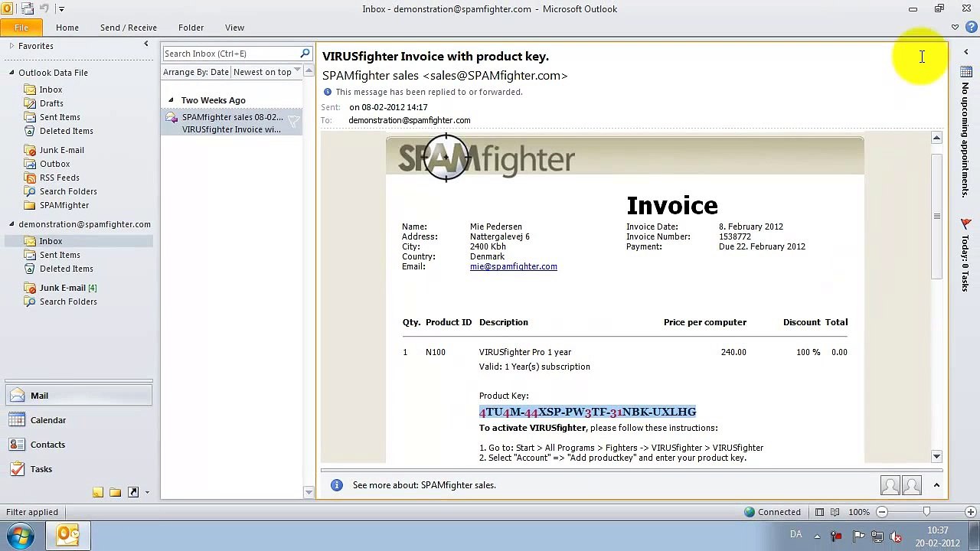Open the Outbox folder
Image resolution: width=980 pixels, height=551 pixels.
coord(54,164)
